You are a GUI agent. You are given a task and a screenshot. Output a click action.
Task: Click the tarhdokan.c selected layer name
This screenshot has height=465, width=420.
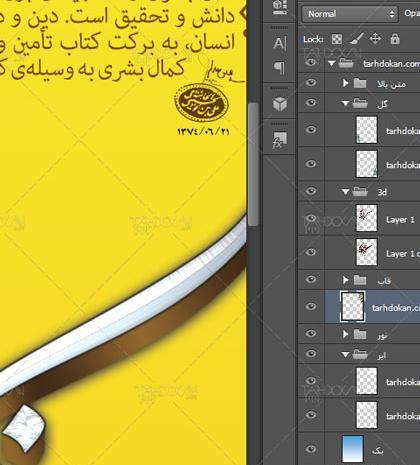pos(396,307)
